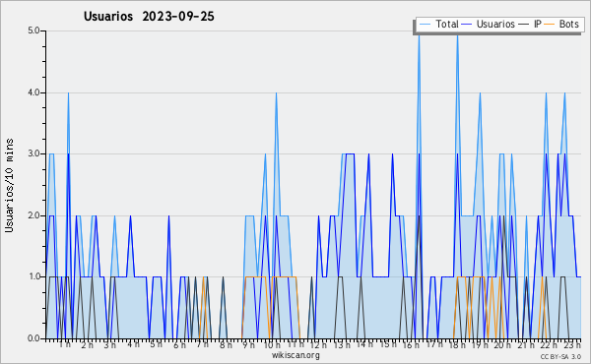Viewport: 591px width, 364px height.
Task: Click the '23 h' x-axis label
Action: 572,345
